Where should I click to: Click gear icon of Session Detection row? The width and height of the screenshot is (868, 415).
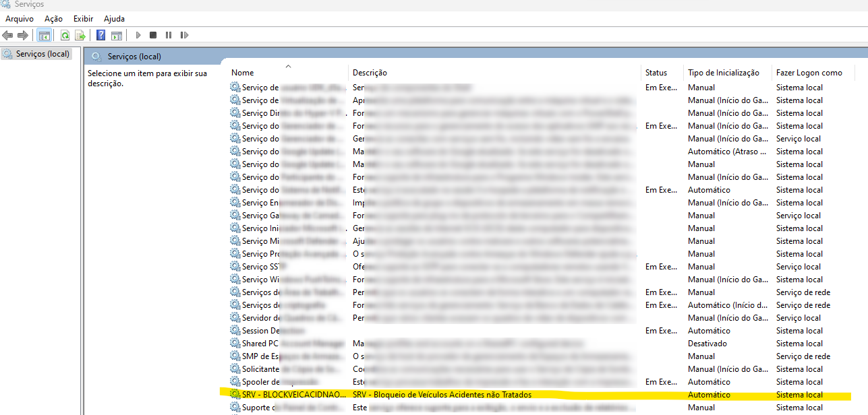[235, 331]
